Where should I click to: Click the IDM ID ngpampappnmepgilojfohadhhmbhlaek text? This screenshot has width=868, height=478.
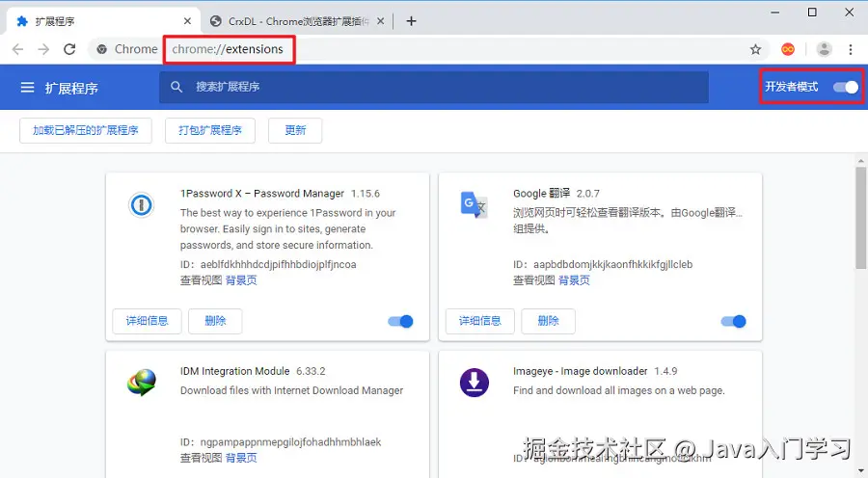(290, 442)
